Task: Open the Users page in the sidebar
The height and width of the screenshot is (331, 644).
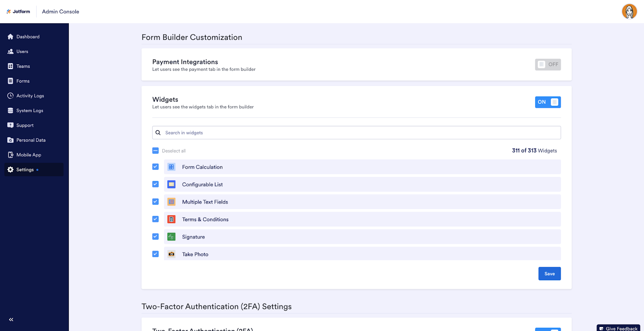Action: click(x=22, y=51)
